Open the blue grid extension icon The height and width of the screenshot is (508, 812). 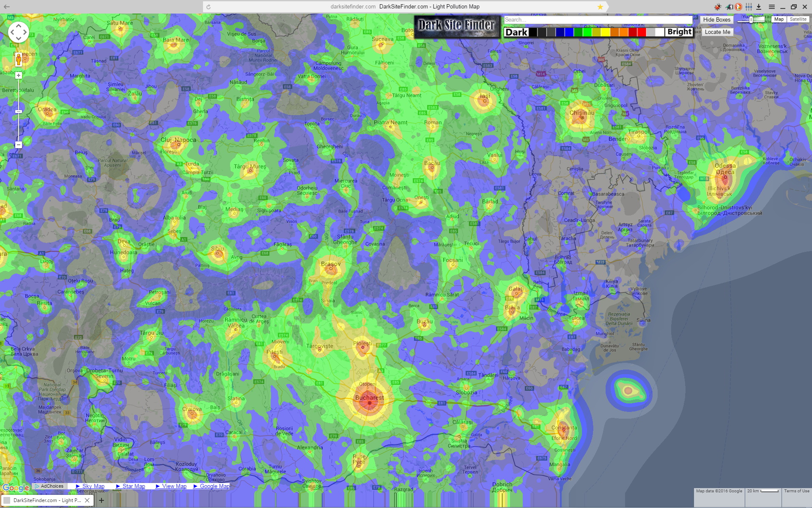point(749,7)
